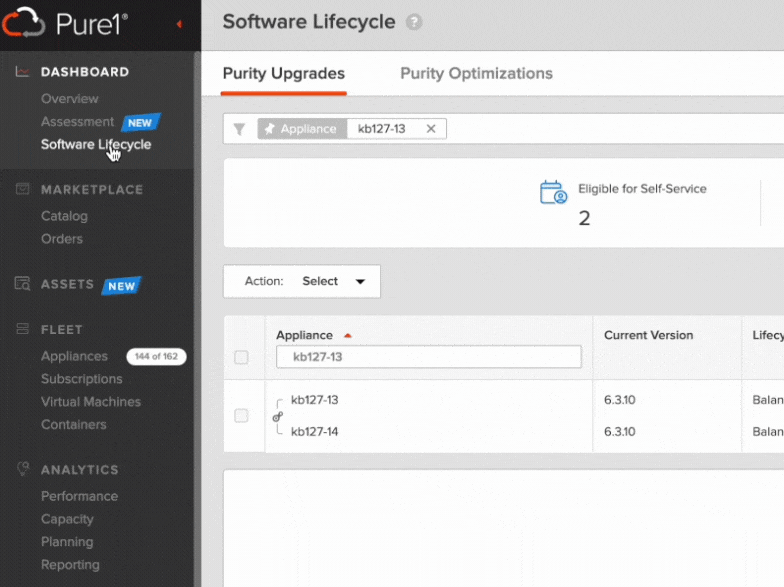Click the 144 of 162 appliances badge

156,356
